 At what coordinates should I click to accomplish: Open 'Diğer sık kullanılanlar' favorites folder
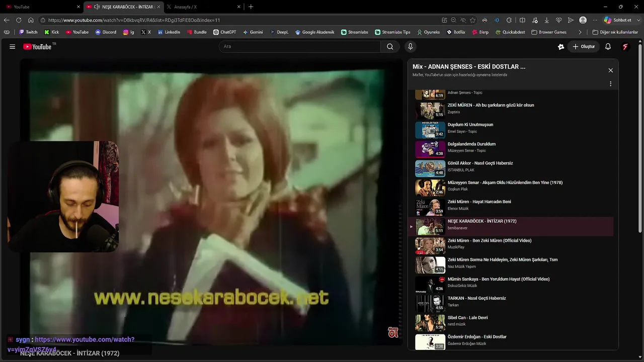pos(615,32)
